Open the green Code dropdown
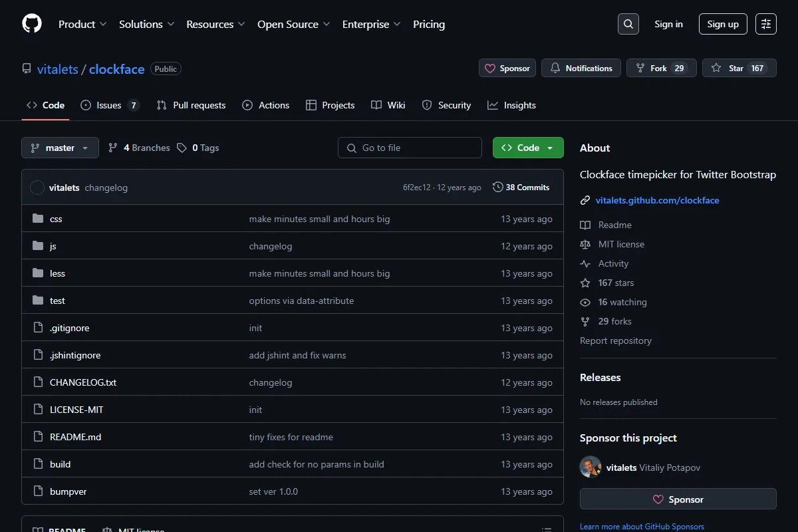The image size is (798, 532). coord(528,148)
